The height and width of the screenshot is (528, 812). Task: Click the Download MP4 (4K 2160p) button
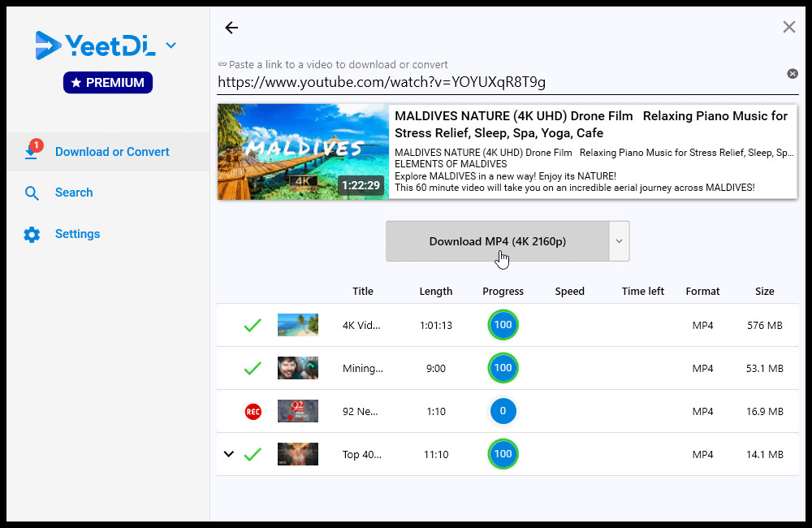point(497,241)
